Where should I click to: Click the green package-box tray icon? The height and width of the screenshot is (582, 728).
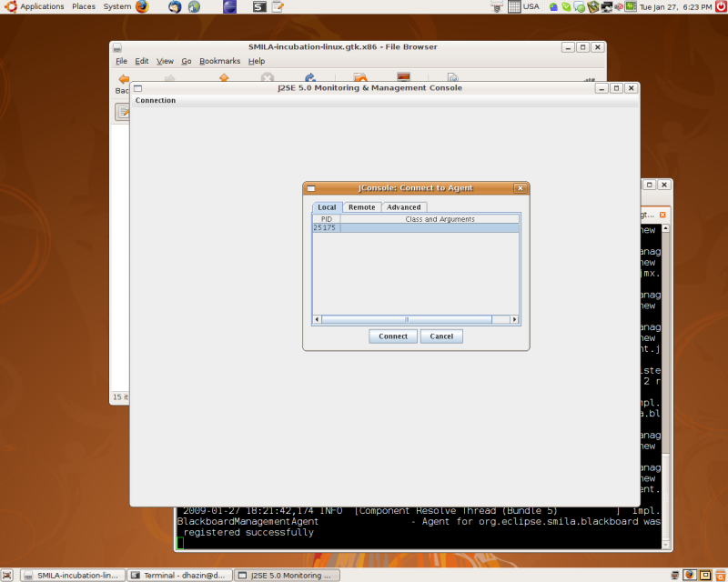pyautogui.click(x=593, y=7)
